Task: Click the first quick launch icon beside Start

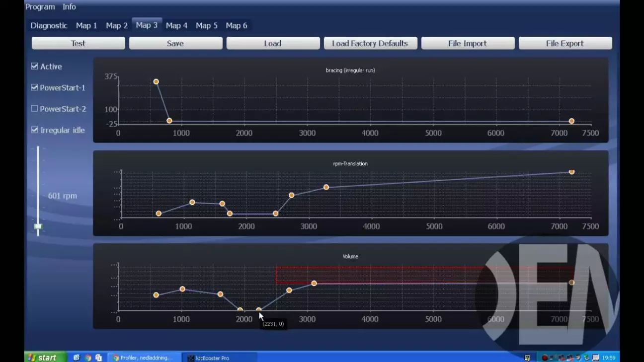Action: [x=77, y=358]
